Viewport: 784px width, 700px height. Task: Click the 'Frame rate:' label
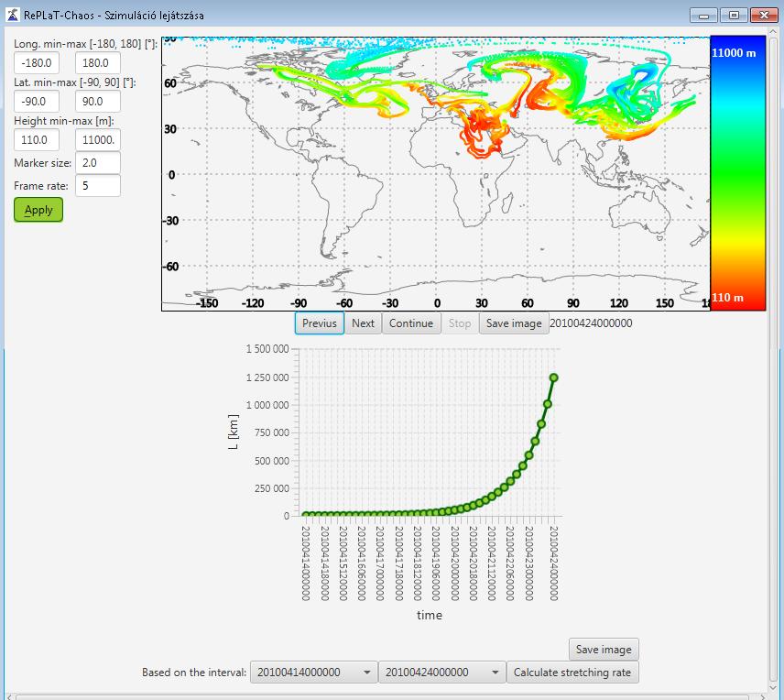pos(41,186)
